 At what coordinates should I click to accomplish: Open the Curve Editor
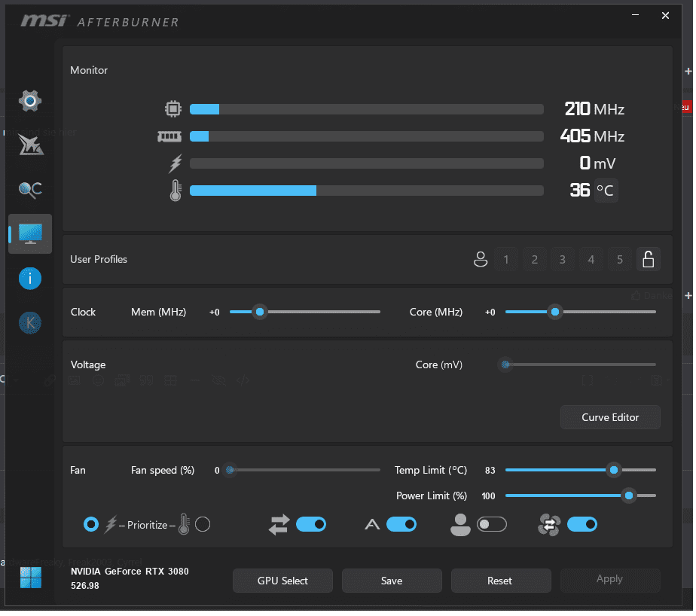[x=611, y=419]
